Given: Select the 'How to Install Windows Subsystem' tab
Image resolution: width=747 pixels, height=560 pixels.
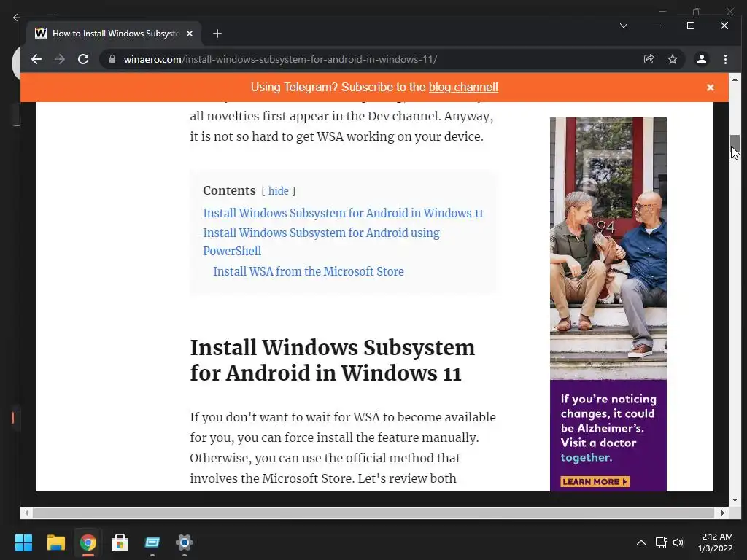Looking at the screenshot, I should pos(115,34).
